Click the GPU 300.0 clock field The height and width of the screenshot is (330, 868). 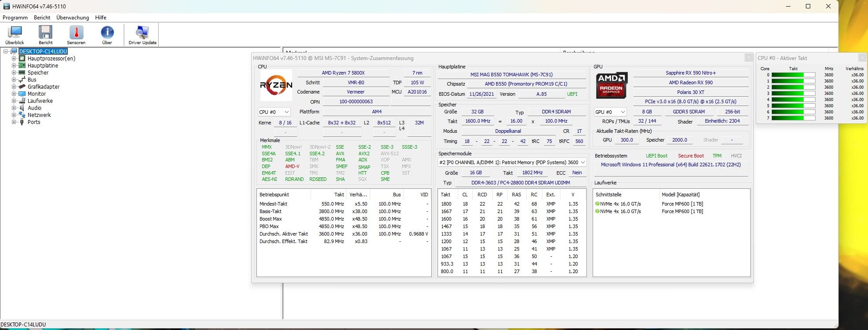627,140
